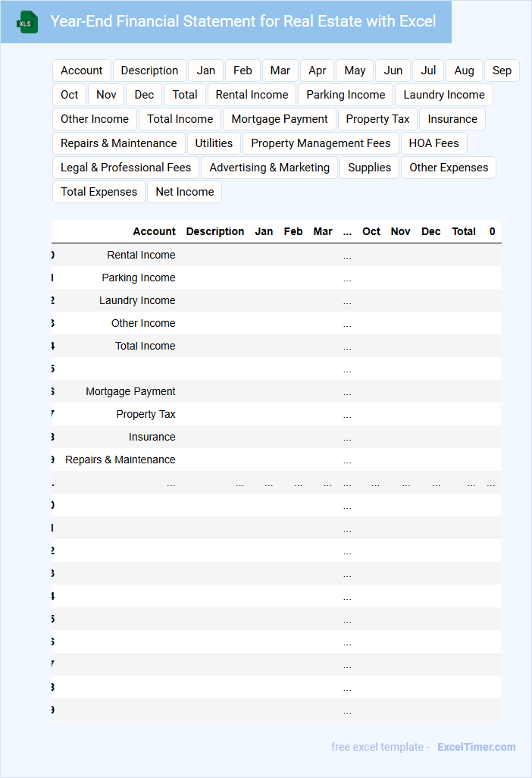Select the Property Tax table row cell
The width and height of the screenshot is (532, 778).
146,414
